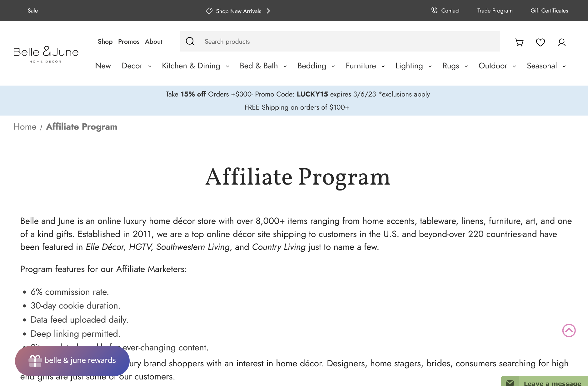Expand the Furniture menu chevron
The height and width of the screenshot is (386, 588).
pyautogui.click(x=383, y=66)
